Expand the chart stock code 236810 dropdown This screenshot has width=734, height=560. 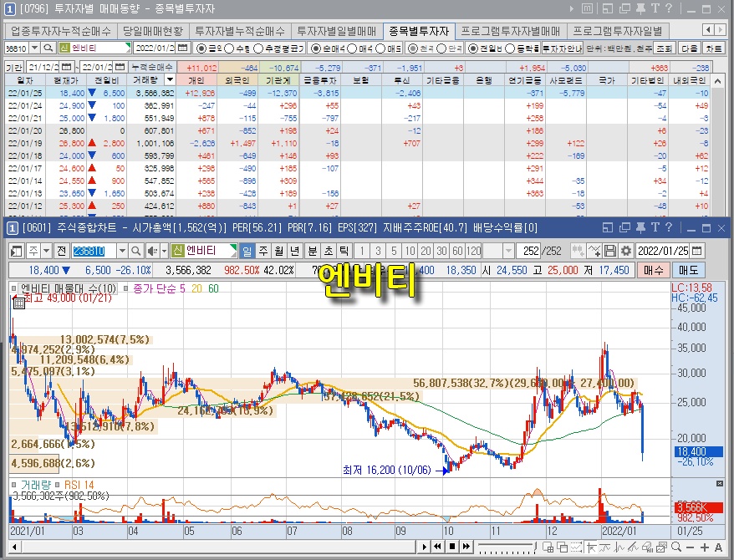122,252
